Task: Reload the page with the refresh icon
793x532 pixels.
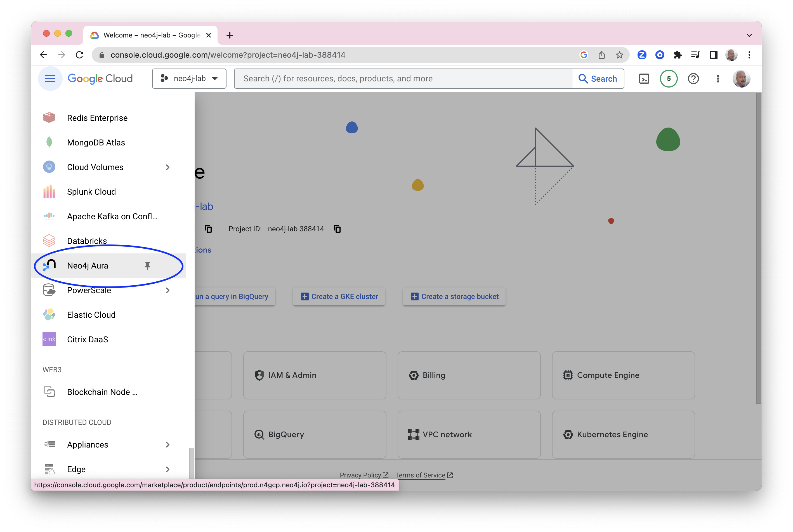Action: (79, 55)
